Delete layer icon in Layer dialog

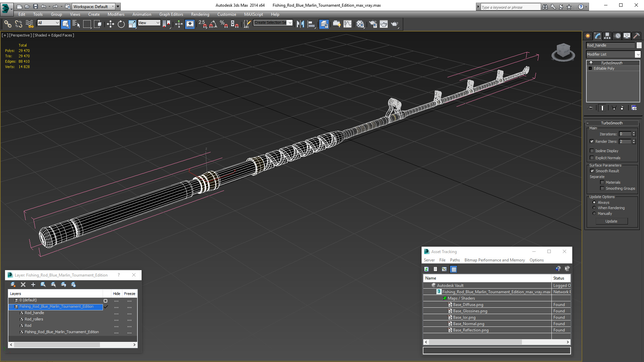tap(23, 285)
